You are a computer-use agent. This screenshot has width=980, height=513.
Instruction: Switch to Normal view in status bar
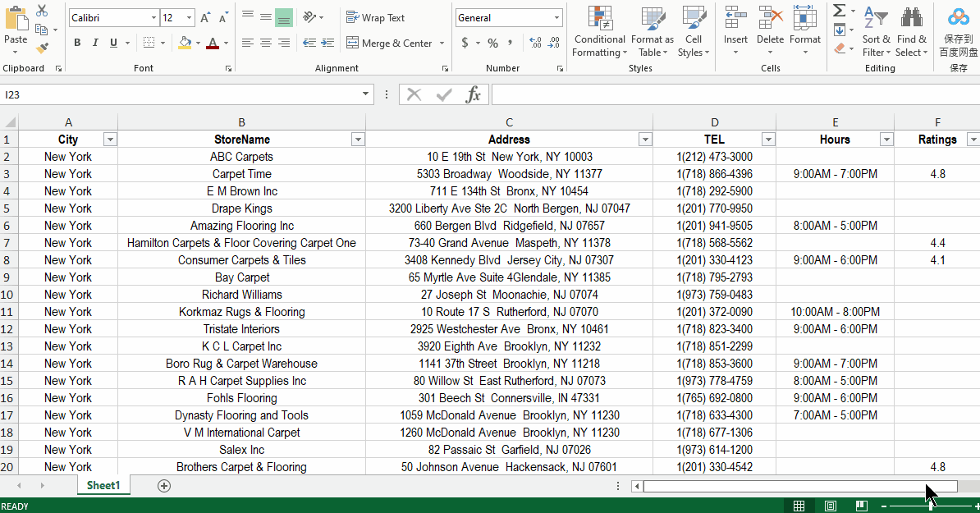pyautogui.click(x=799, y=506)
